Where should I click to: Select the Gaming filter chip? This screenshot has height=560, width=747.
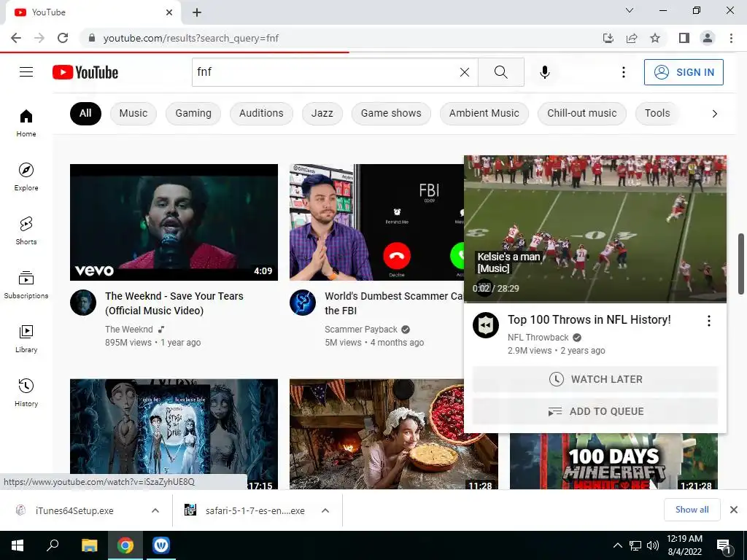pyautogui.click(x=193, y=113)
